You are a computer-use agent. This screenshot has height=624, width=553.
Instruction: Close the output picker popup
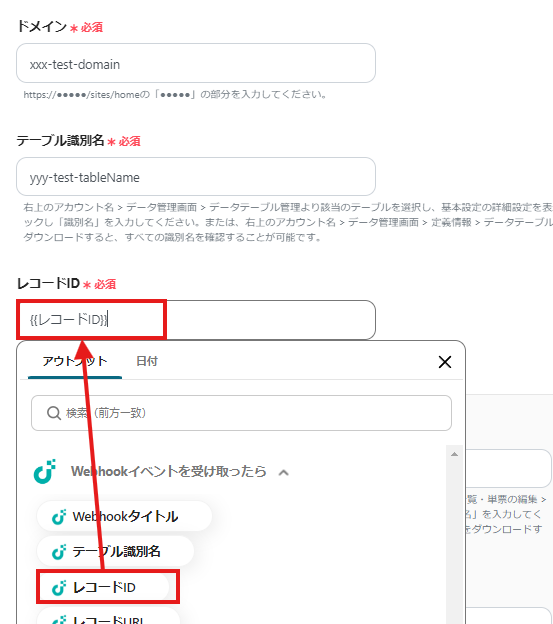[x=444, y=362]
